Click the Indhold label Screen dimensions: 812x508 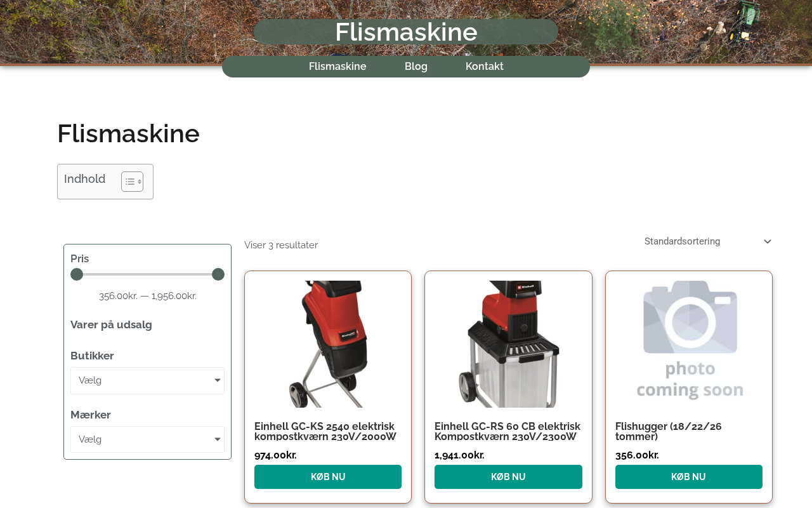pyautogui.click(x=84, y=179)
